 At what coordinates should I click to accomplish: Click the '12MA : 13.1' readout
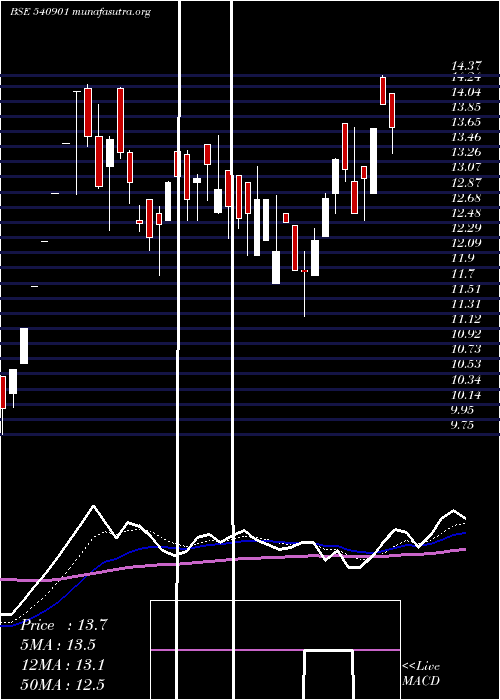(63, 665)
